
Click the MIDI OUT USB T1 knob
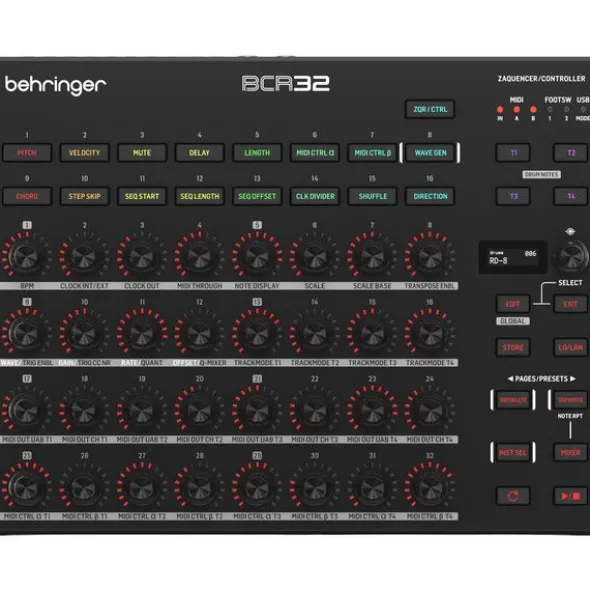[x=26, y=410]
